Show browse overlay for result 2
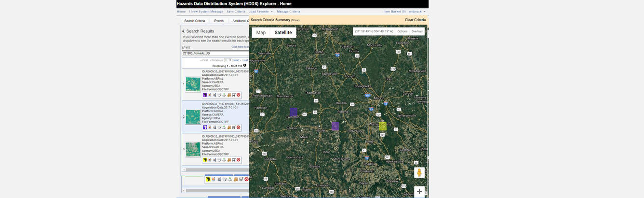Viewport: 644px width, 198px height. 210,127
